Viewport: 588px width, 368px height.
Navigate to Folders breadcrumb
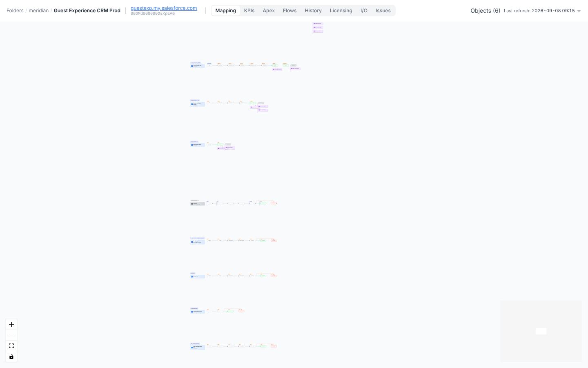pyautogui.click(x=15, y=11)
